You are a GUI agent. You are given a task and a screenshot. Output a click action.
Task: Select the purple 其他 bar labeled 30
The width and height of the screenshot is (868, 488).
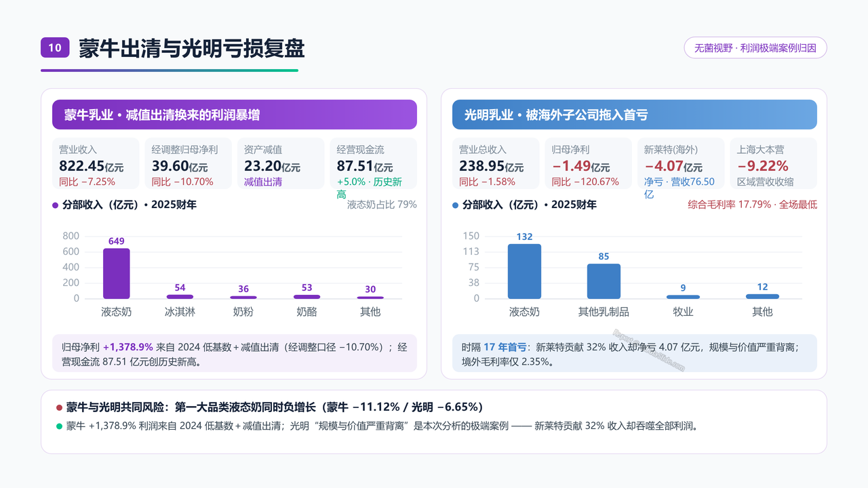pos(370,298)
